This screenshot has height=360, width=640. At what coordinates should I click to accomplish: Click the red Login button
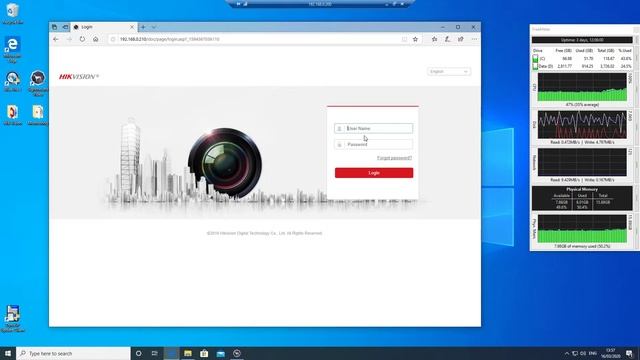click(x=374, y=173)
